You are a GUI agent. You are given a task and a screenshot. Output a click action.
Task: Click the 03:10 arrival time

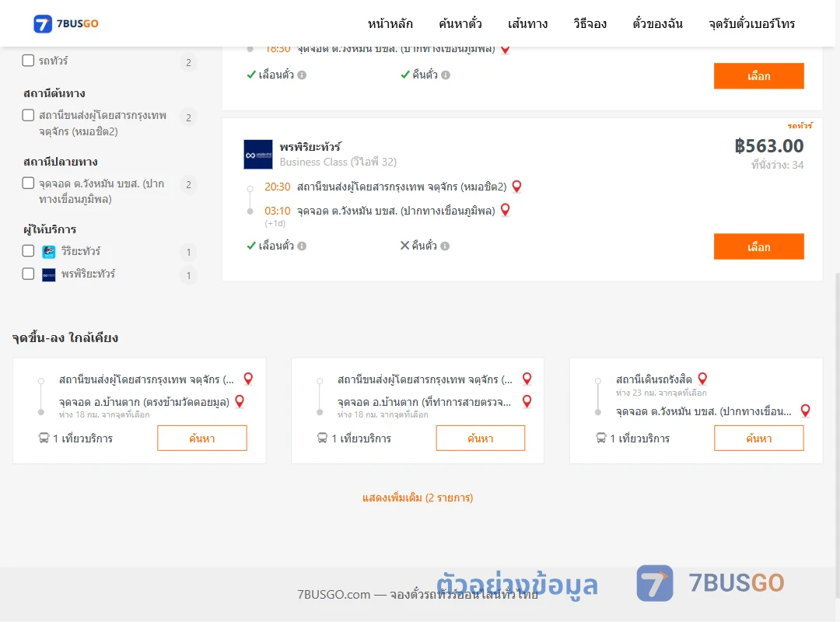278,211
